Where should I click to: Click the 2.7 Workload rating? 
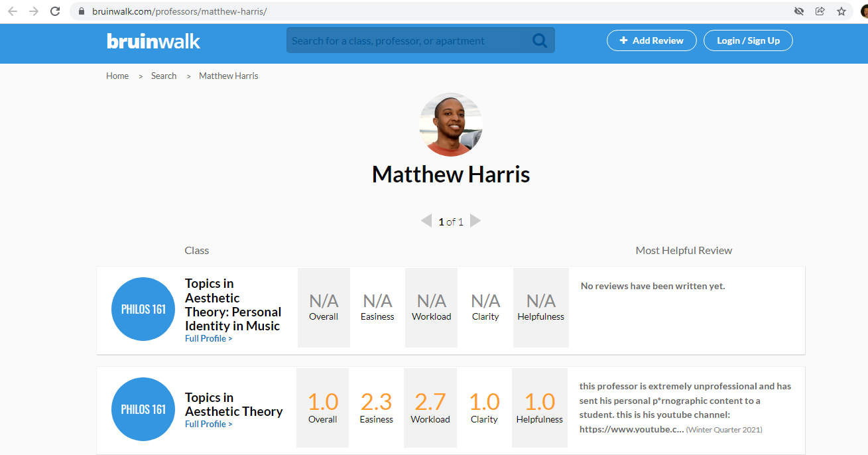(x=430, y=408)
